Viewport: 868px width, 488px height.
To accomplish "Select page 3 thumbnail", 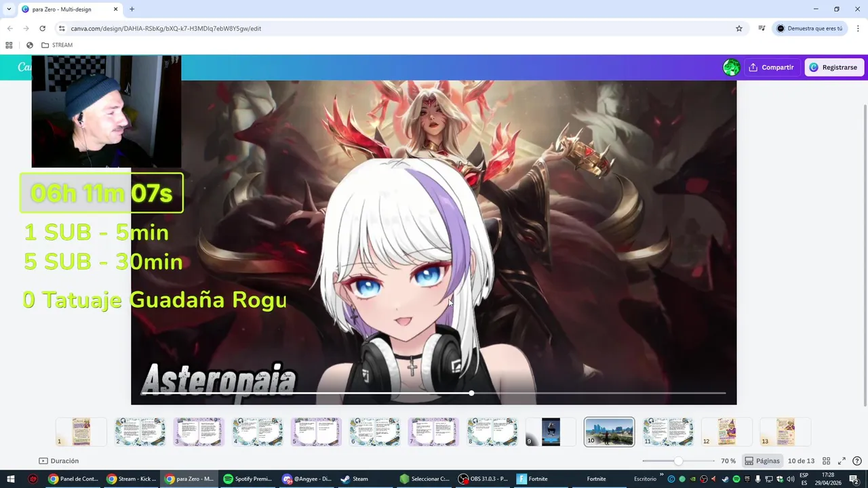I will click(199, 432).
